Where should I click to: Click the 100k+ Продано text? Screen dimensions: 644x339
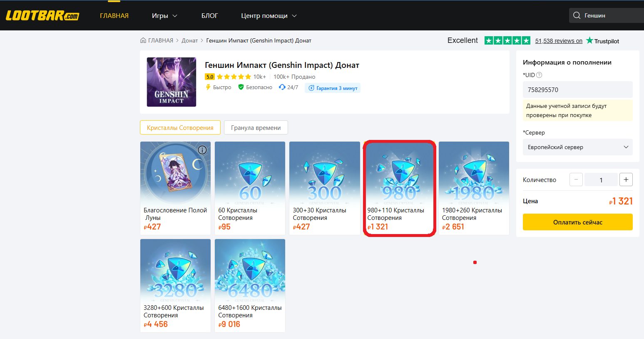[x=294, y=77]
